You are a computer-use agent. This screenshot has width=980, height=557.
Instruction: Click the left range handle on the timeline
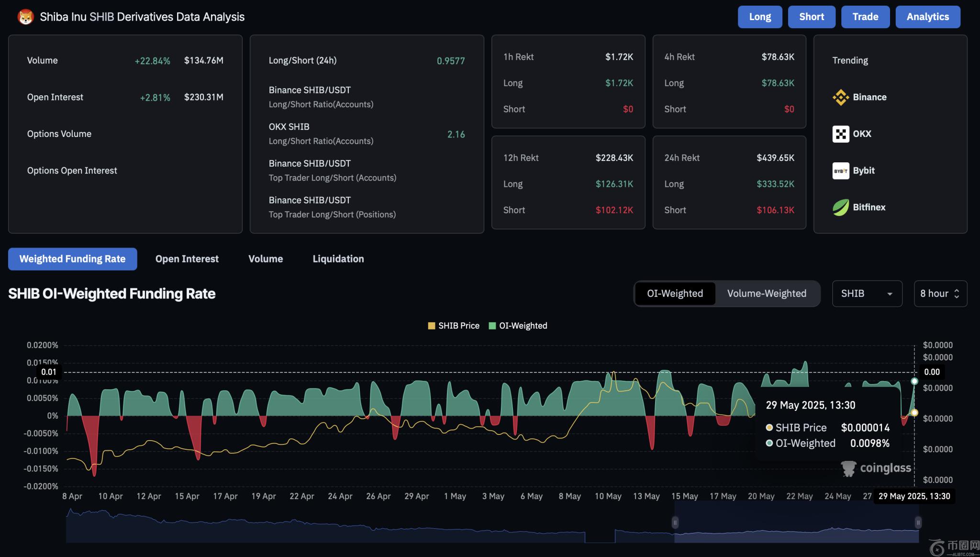tap(675, 522)
